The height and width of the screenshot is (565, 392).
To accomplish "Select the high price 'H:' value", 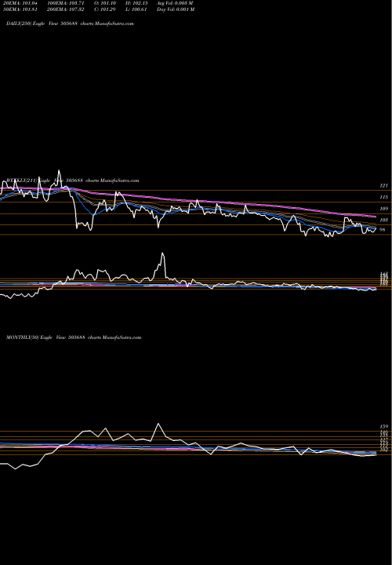I will tap(136, 3).
